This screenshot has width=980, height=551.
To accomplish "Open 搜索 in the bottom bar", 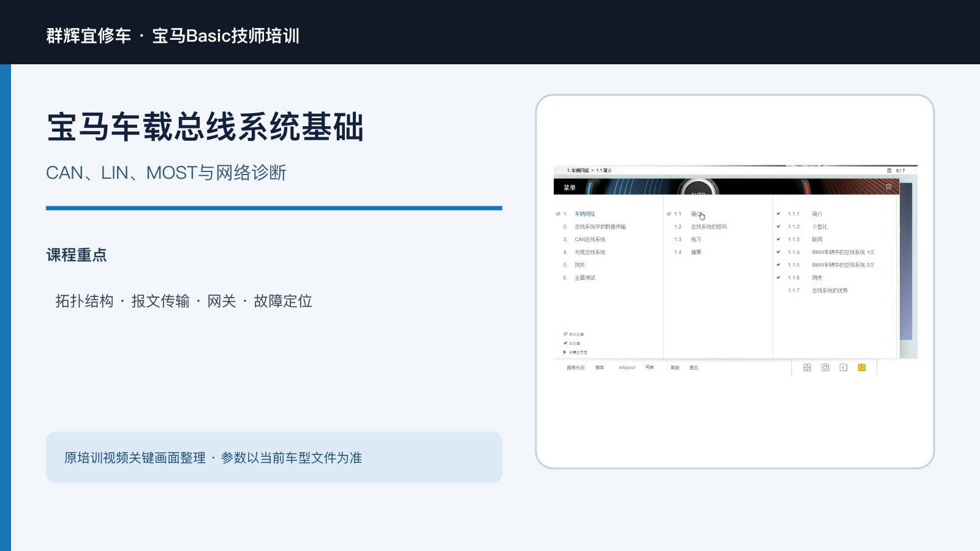I will [x=600, y=368].
